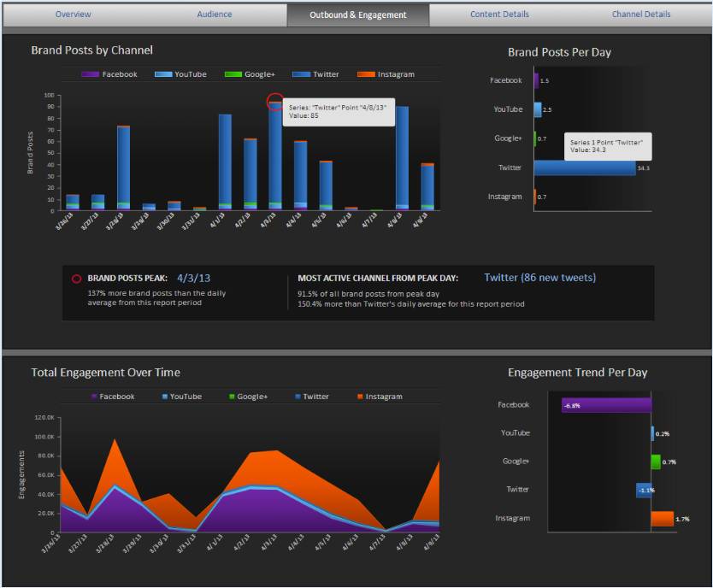This screenshot has height=588, width=713.
Task: Select the Content Details tab
Action: 500,15
